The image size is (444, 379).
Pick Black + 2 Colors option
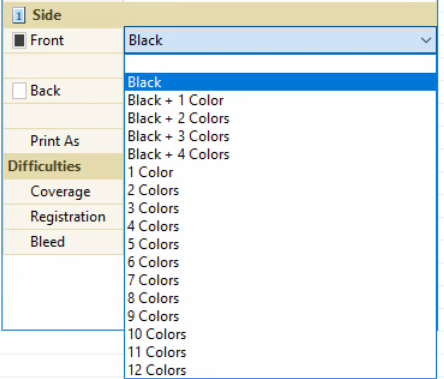tap(280, 118)
